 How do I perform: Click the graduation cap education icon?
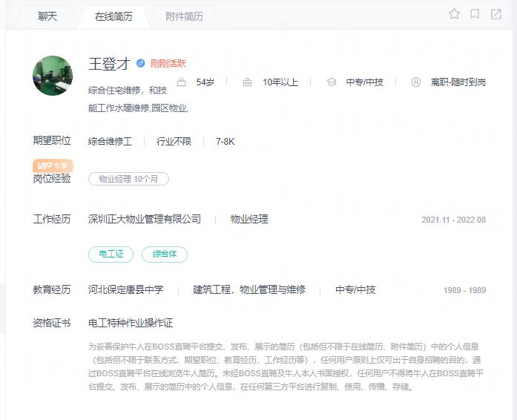[332, 82]
